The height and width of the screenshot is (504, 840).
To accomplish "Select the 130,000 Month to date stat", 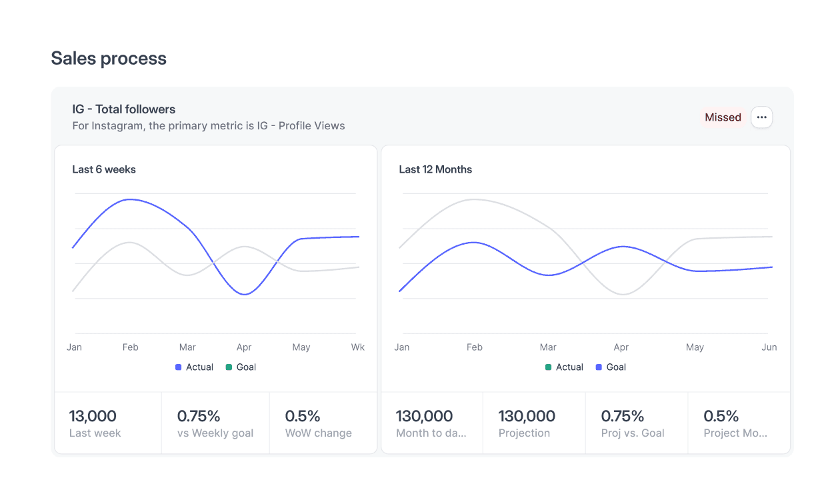I will pyautogui.click(x=432, y=423).
